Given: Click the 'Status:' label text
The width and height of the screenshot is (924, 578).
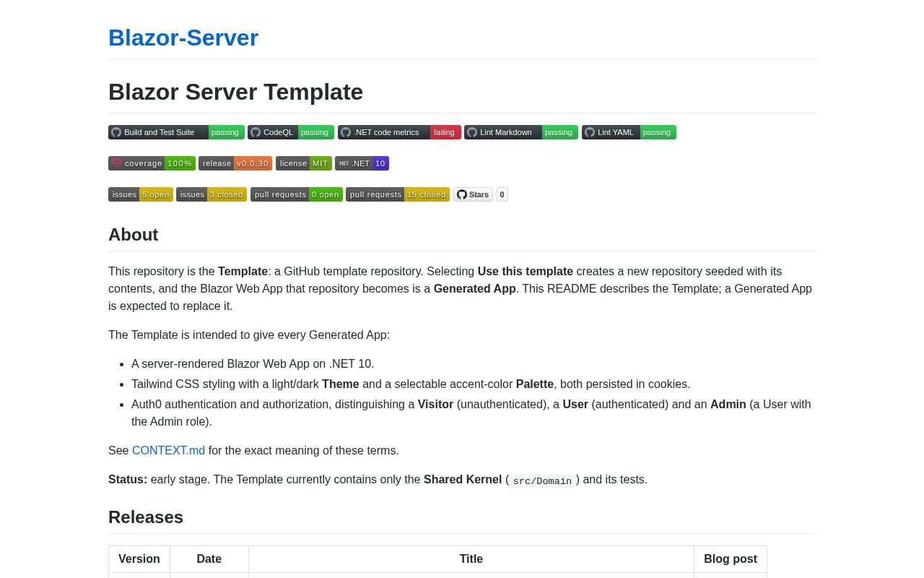Looking at the screenshot, I should (128, 480).
